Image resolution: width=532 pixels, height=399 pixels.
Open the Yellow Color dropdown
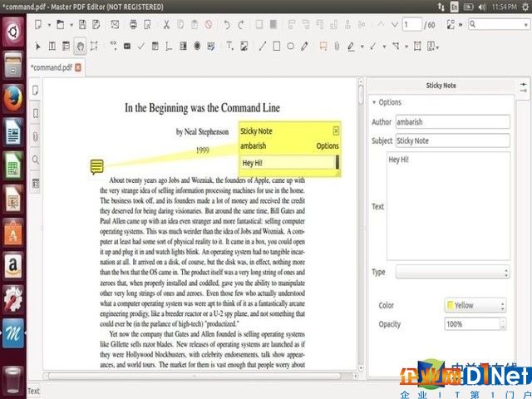[x=475, y=305]
